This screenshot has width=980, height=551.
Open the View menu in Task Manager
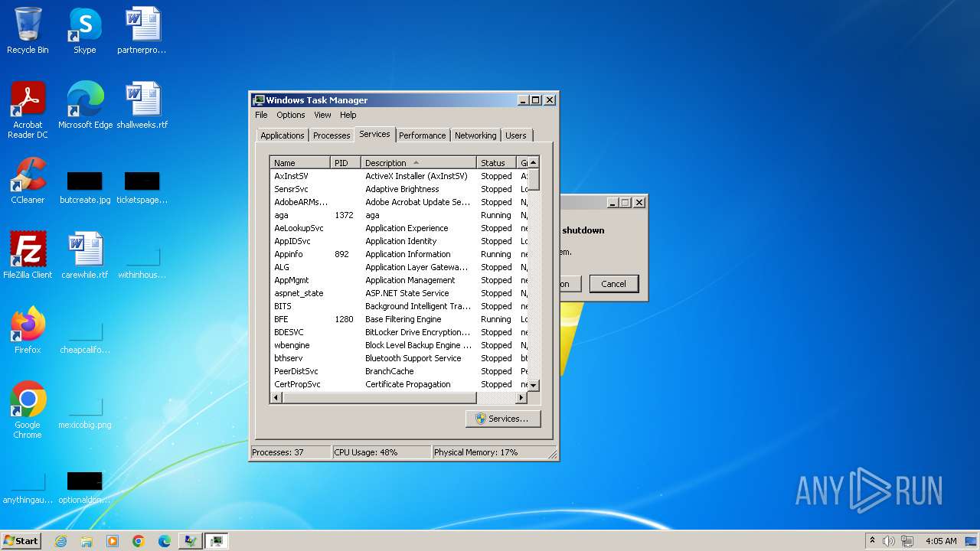pos(322,115)
